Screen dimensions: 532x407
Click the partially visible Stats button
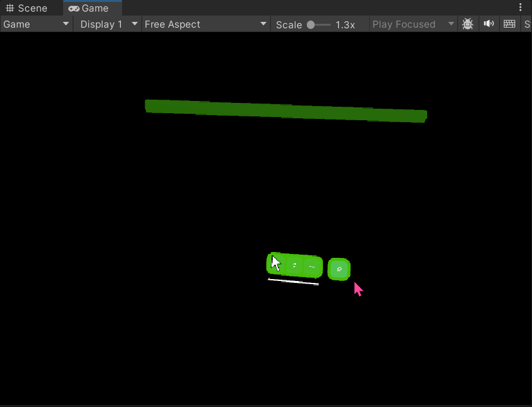click(527, 24)
